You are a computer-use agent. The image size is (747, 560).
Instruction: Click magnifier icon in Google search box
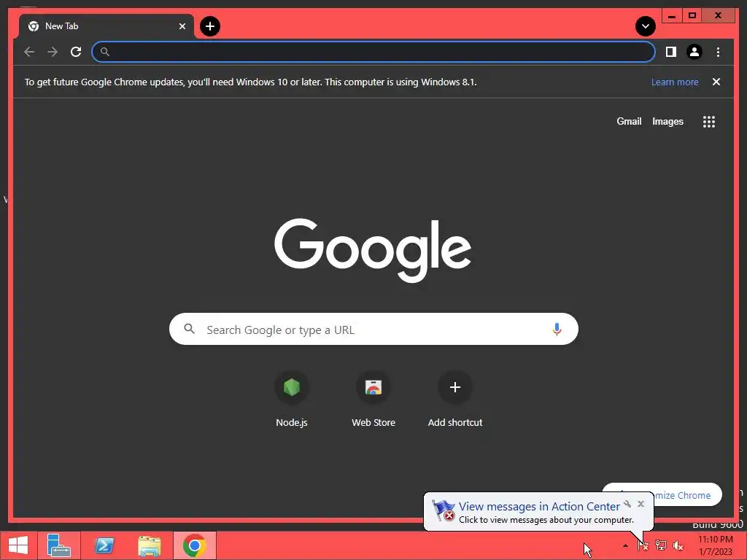coord(189,329)
